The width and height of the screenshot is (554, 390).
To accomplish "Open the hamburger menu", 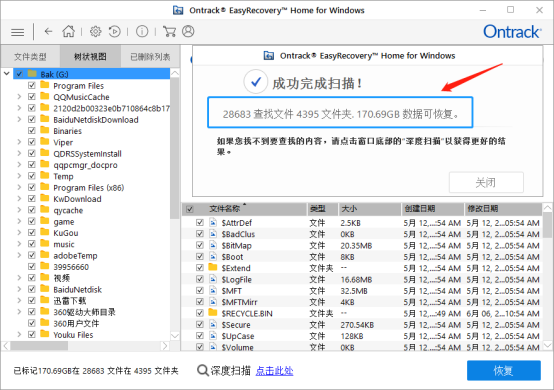I will (18, 32).
